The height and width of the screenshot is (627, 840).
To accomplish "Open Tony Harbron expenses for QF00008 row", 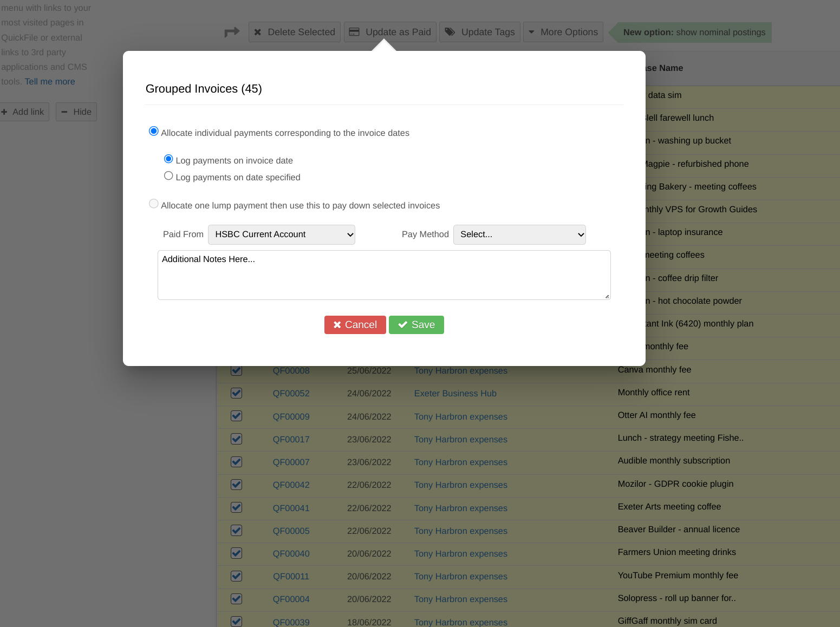I will pos(461,371).
